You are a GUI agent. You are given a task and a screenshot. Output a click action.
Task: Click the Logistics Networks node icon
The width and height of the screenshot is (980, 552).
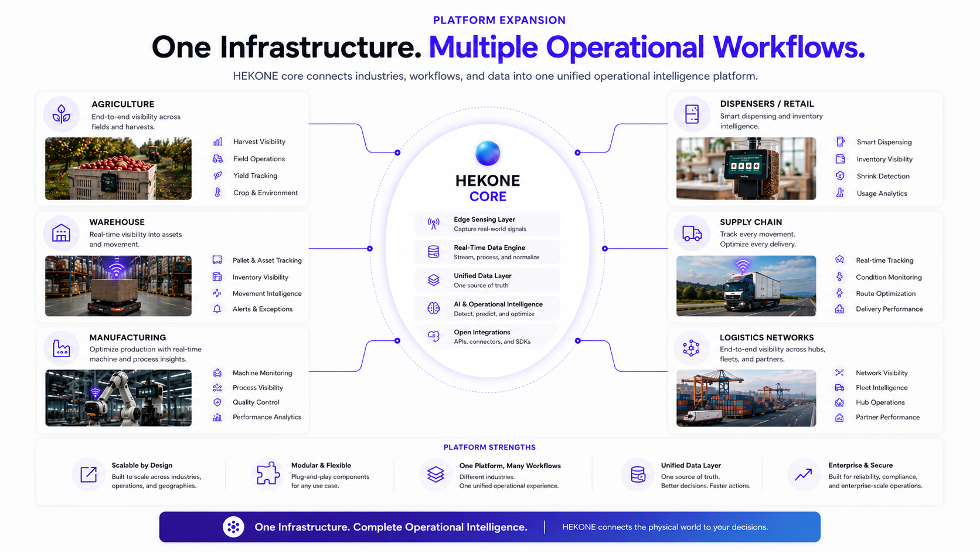tap(691, 348)
